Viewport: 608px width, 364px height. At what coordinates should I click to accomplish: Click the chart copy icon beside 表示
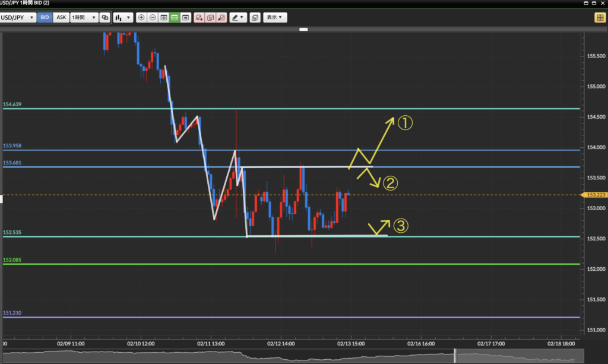click(255, 18)
